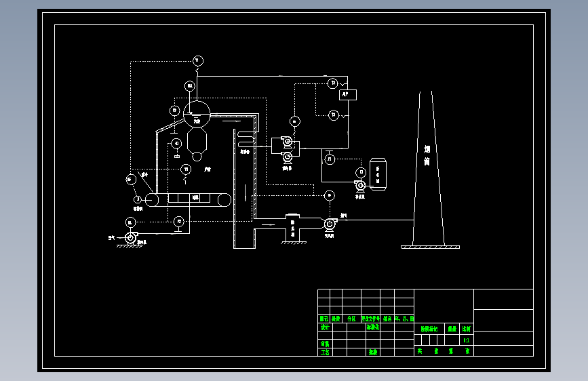Select the 鼓风机 blower label

(142, 243)
